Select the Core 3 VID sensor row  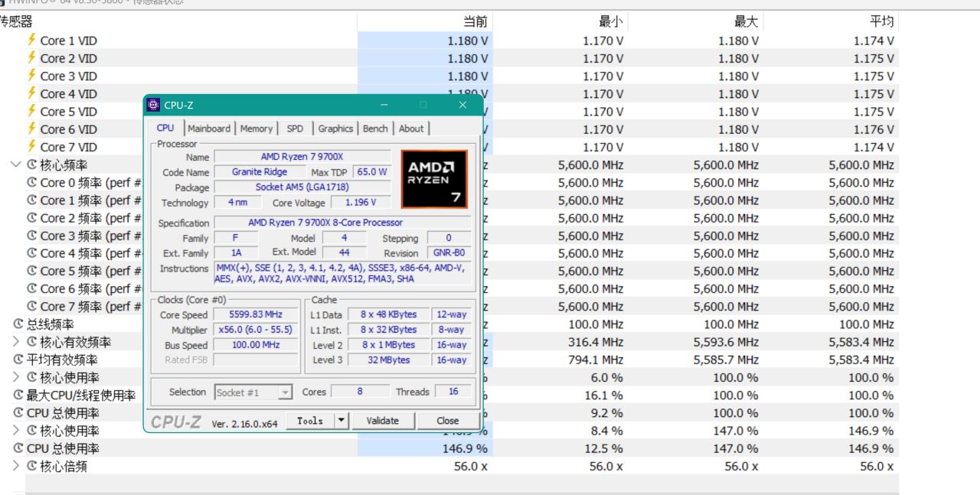coord(68,76)
